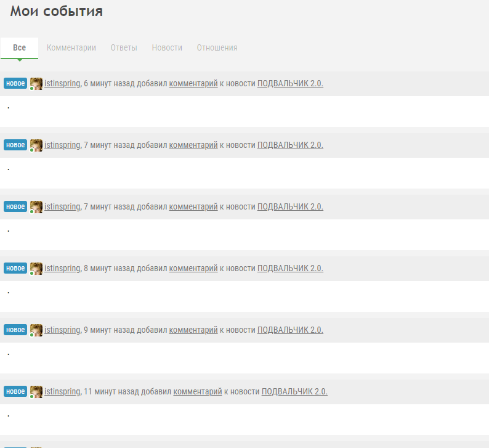Open the Комментарии tab

click(71, 47)
